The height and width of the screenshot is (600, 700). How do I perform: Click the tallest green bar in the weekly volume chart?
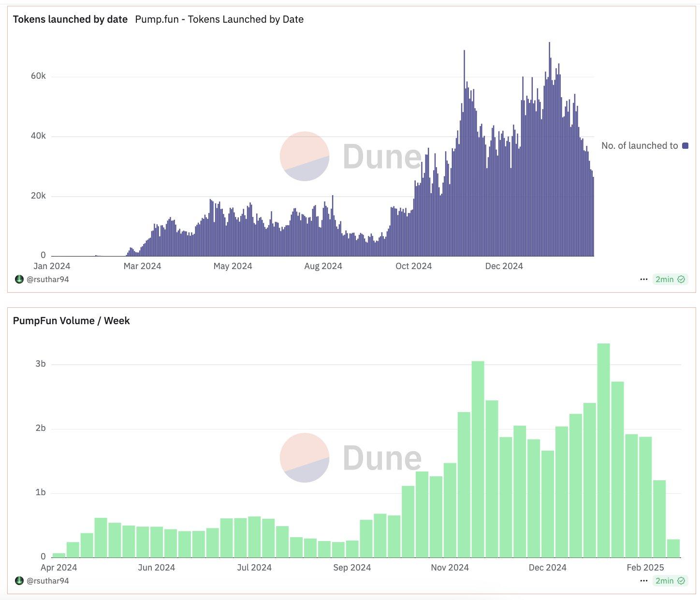coord(603,449)
